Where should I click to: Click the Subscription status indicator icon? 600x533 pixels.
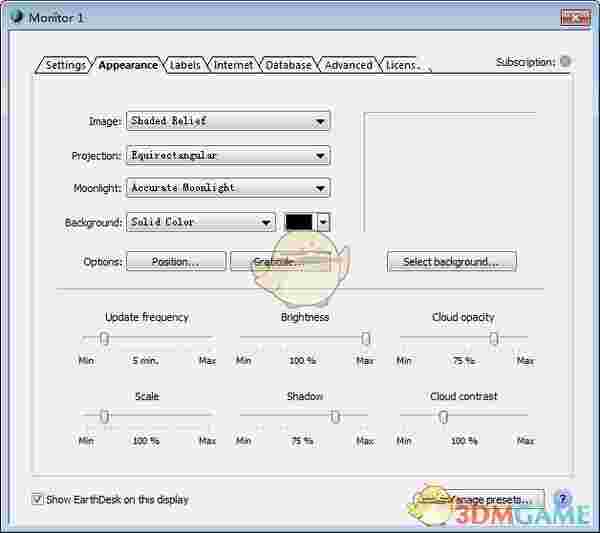565,61
